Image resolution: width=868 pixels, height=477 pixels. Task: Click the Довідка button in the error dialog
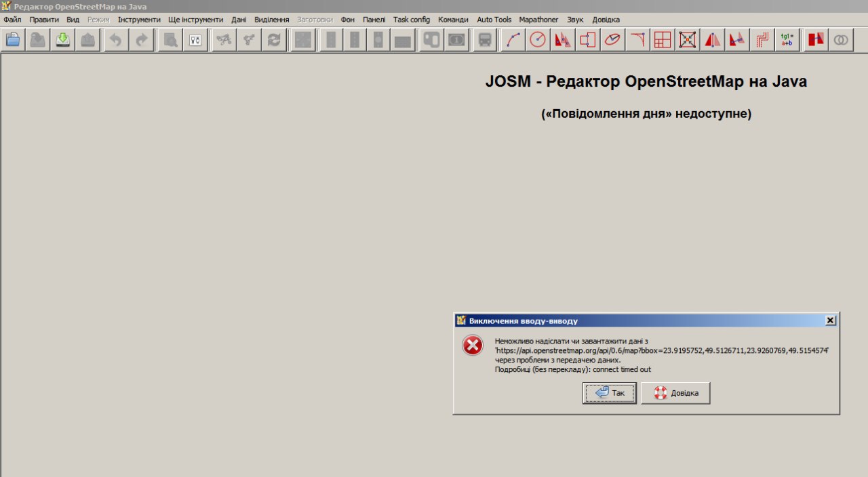675,393
